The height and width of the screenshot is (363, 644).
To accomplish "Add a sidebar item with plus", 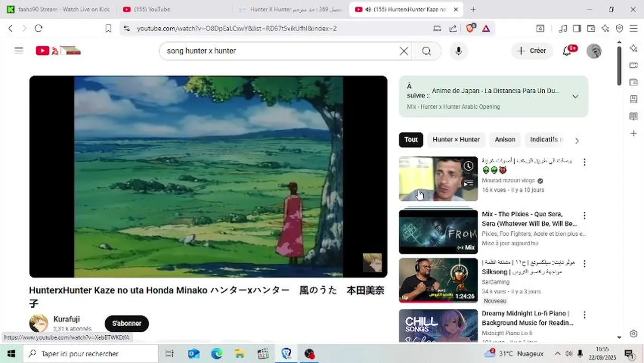I will (634, 134).
